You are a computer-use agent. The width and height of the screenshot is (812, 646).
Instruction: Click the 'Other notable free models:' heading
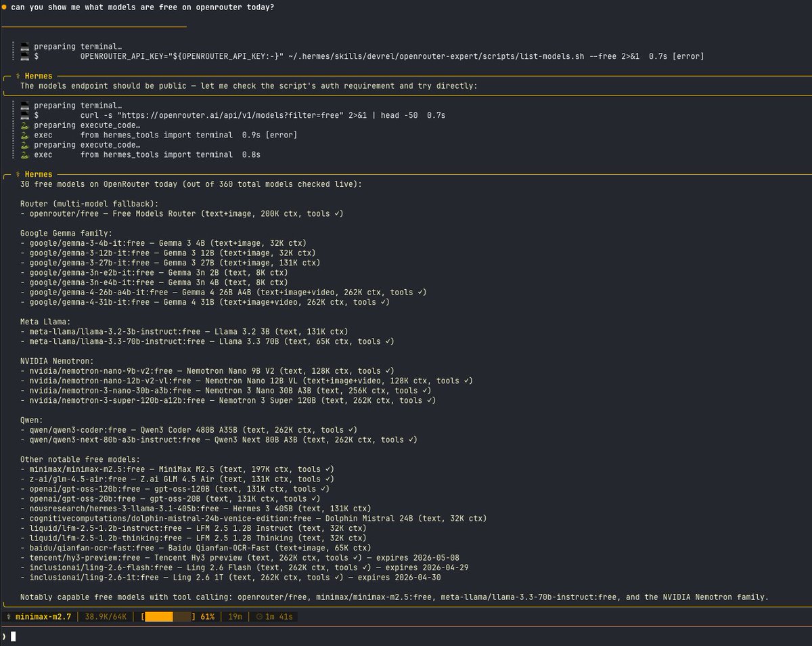[80, 459]
